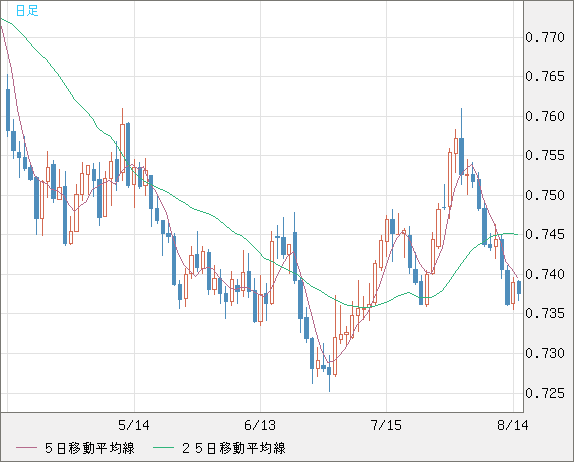This screenshot has width=574, height=462.
Task: Click the 日足 label at top left
Action: pos(27,11)
